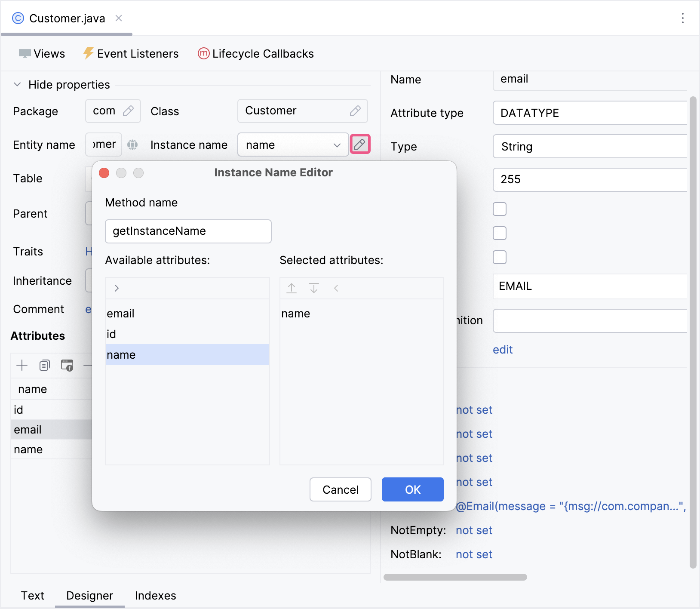
Task: Move 'name' left out of selected attributes
Action: click(336, 288)
